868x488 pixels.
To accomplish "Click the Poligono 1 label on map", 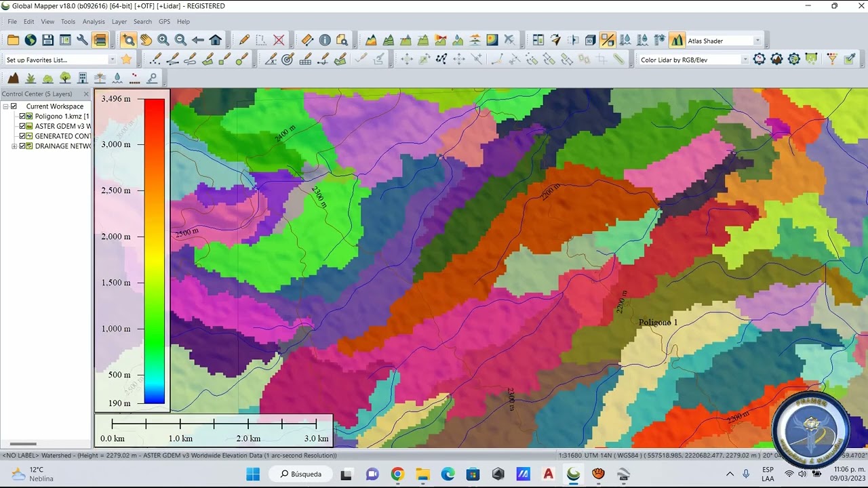I will pyautogui.click(x=658, y=323).
